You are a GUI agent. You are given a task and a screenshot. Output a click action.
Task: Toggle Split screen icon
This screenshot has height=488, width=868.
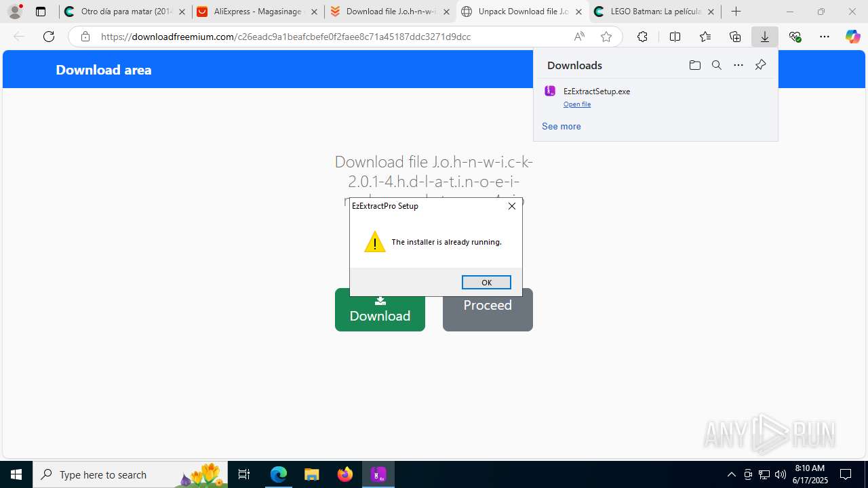coord(675,37)
